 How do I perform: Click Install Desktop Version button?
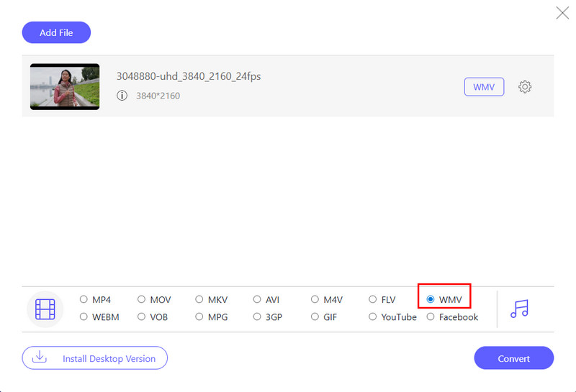pos(94,357)
